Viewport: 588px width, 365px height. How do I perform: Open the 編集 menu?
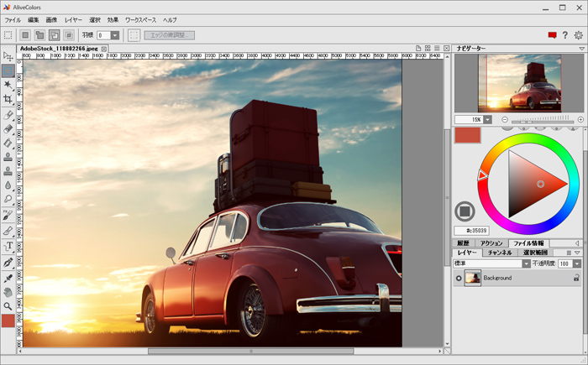33,20
